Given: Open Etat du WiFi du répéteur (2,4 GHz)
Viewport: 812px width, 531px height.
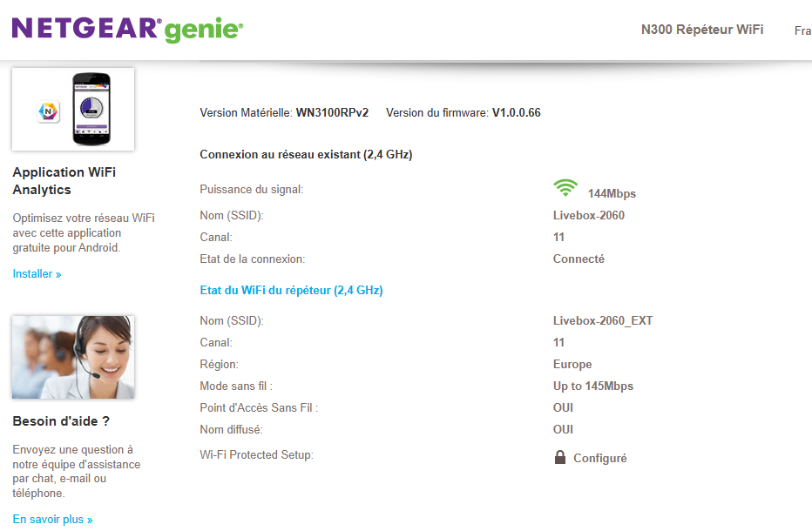Looking at the screenshot, I should click(x=291, y=291).
